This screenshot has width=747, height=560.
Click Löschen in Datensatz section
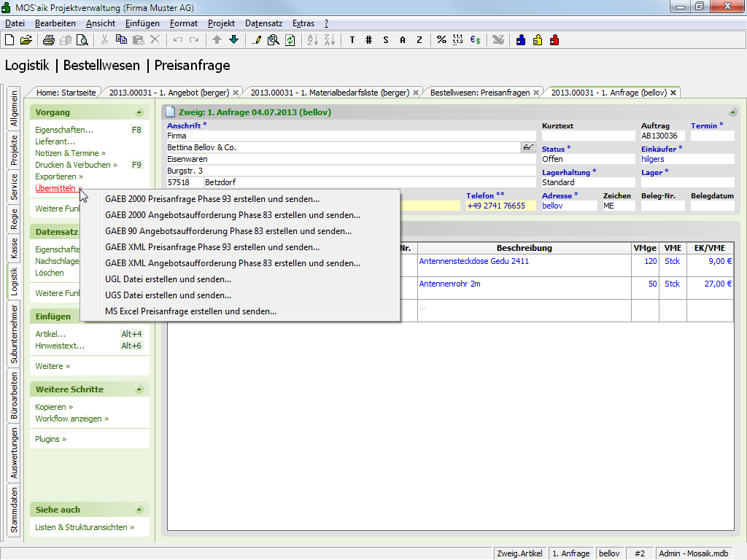(x=49, y=273)
